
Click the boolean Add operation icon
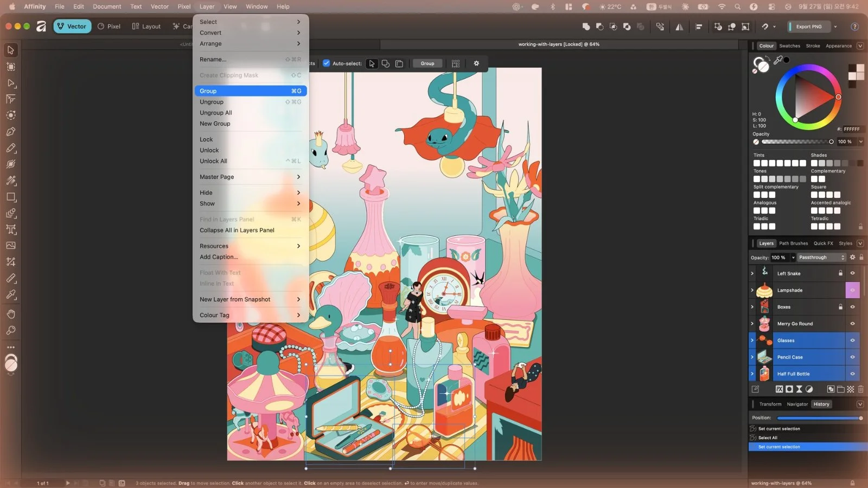click(x=586, y=26)
